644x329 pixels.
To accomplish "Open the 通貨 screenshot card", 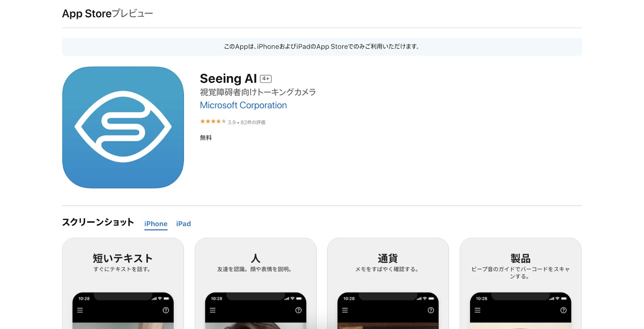I will [388, 283].
